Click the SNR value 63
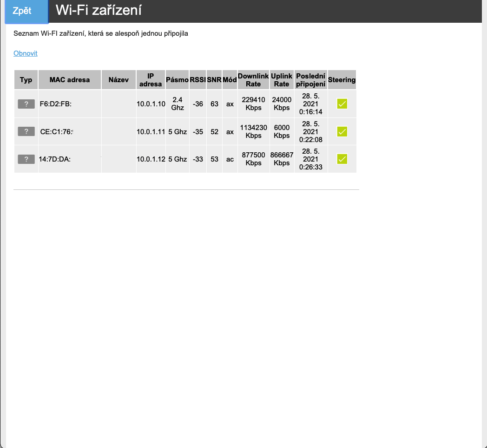 tap(214, 104)
